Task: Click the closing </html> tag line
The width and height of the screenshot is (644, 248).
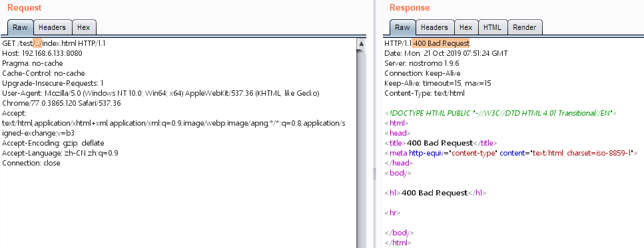Action: (x=398, y=243)
